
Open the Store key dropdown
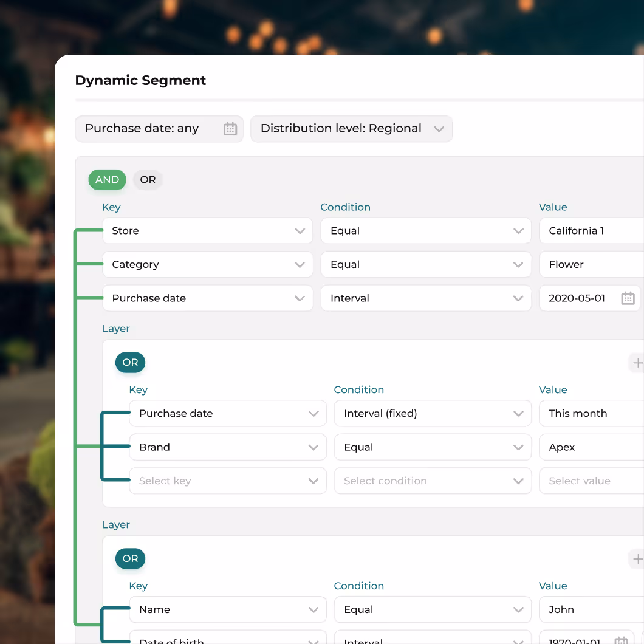pos(207,231)
